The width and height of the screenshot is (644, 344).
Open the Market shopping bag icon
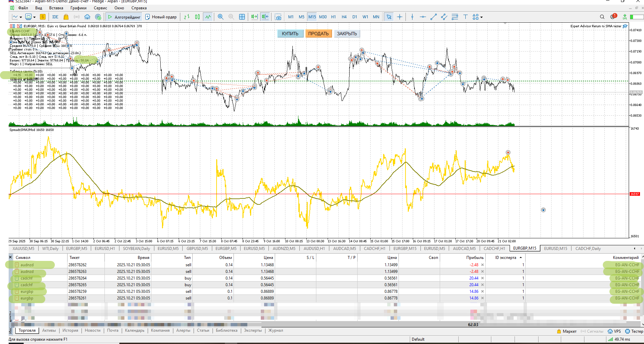click(x=66, y=17)
